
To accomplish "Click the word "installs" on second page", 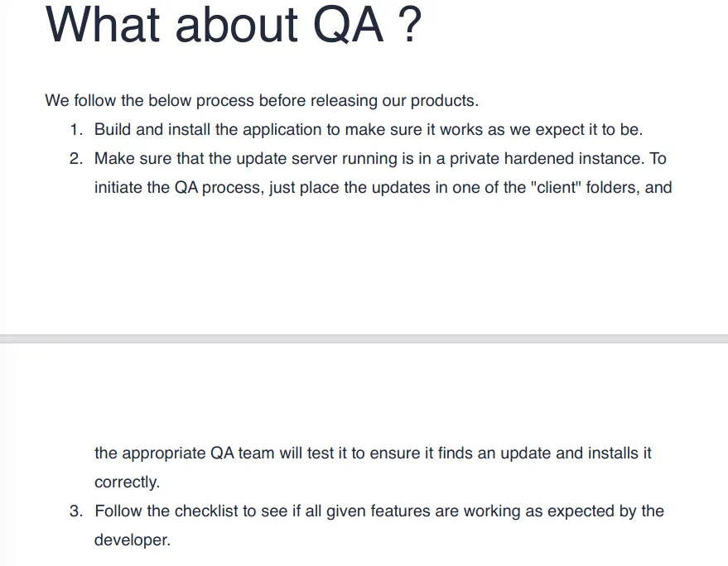I will coord(613,453).
